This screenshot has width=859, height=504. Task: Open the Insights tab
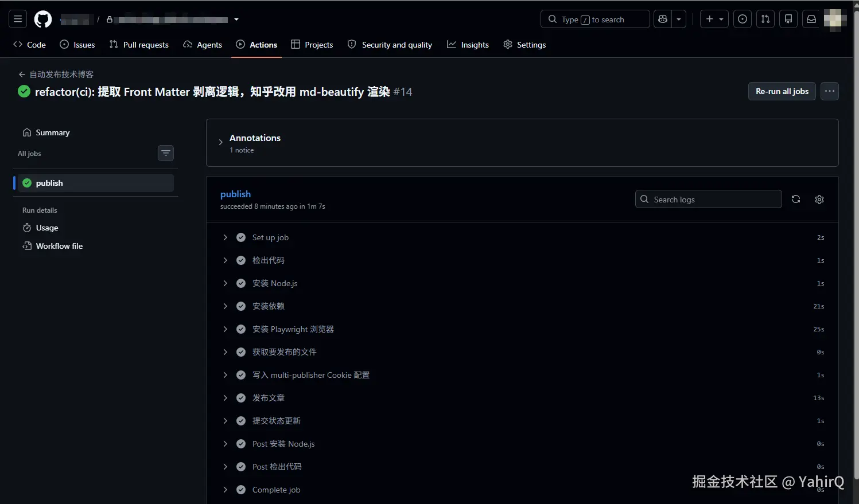click(468, 45)
